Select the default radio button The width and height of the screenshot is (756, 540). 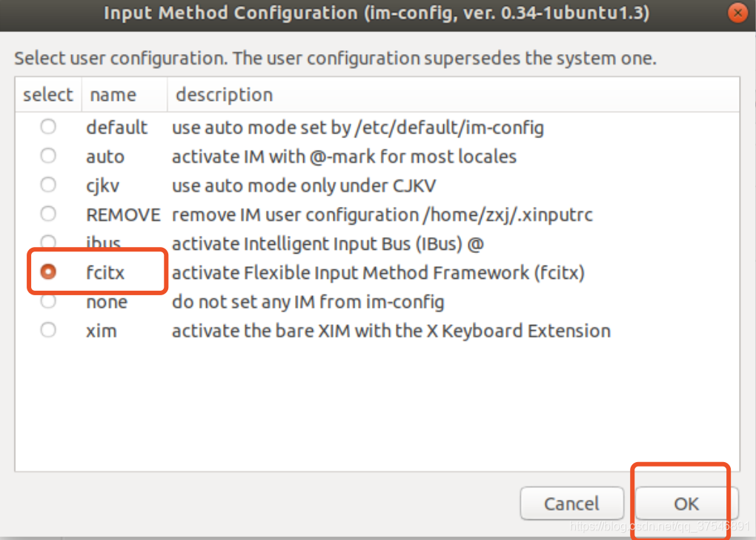tap(48, 127)
